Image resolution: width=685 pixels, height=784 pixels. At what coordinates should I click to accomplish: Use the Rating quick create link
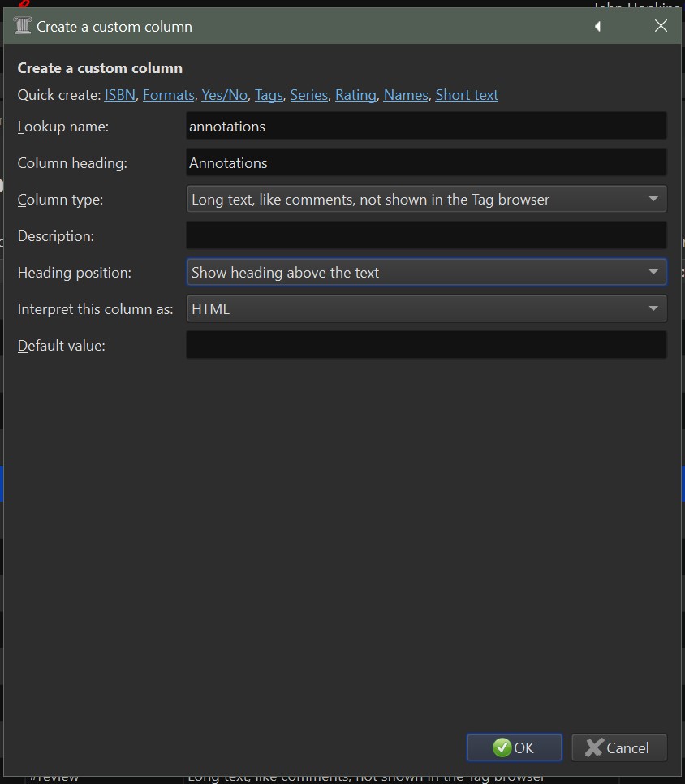coord(355,95)
